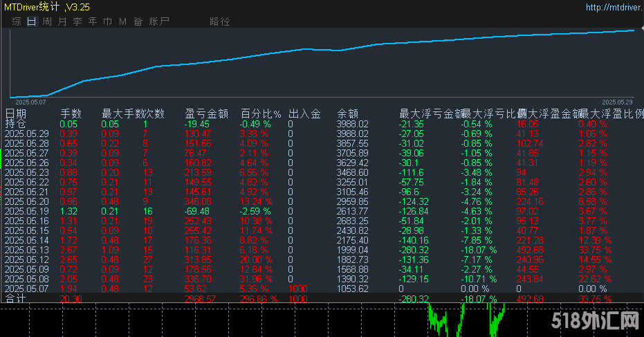Open the 币 currency tab
Viewport: 644px width, 337px height.
(108, 21)
